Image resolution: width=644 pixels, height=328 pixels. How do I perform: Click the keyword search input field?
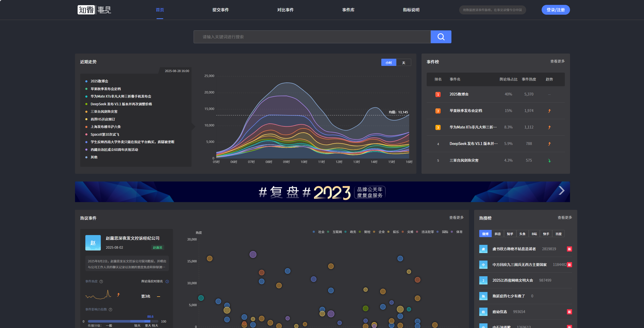click(312, 37)
